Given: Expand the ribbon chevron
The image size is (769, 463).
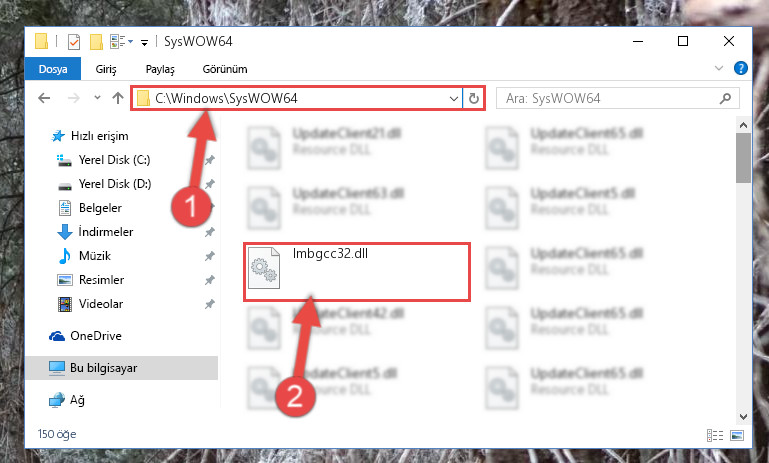Looking at the screenshot, I should pyautogui.click(x=718, y=68).
